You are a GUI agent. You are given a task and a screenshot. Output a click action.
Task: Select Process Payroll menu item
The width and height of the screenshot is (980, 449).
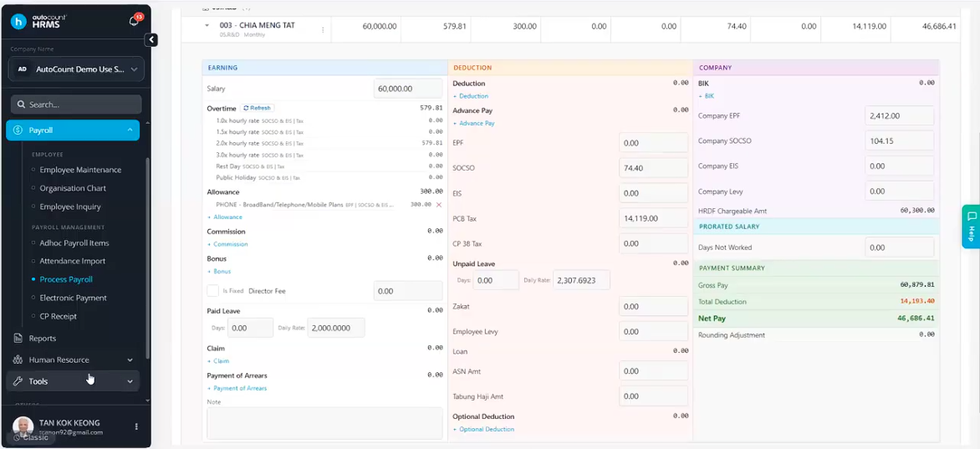(x=66, y=279)
